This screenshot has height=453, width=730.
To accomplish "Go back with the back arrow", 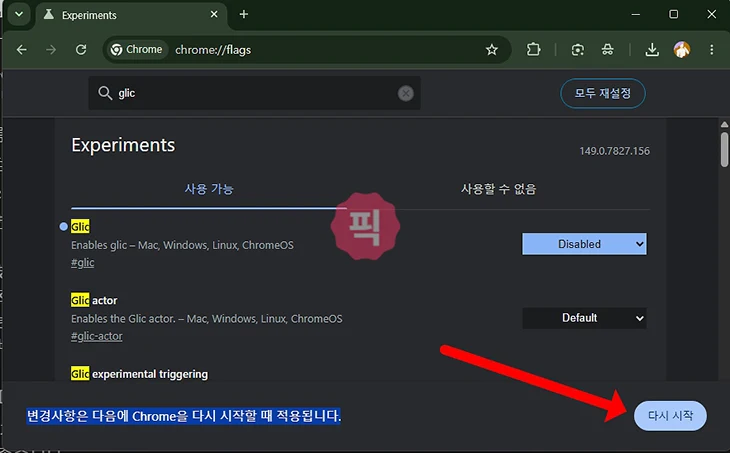I will coord(21,49).
